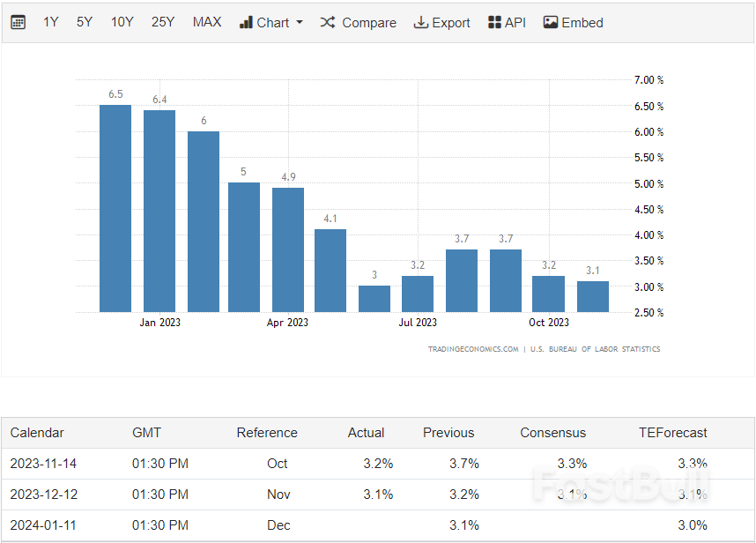
Task: Select the 1Y time range
Action: click(x=51, y=22)
